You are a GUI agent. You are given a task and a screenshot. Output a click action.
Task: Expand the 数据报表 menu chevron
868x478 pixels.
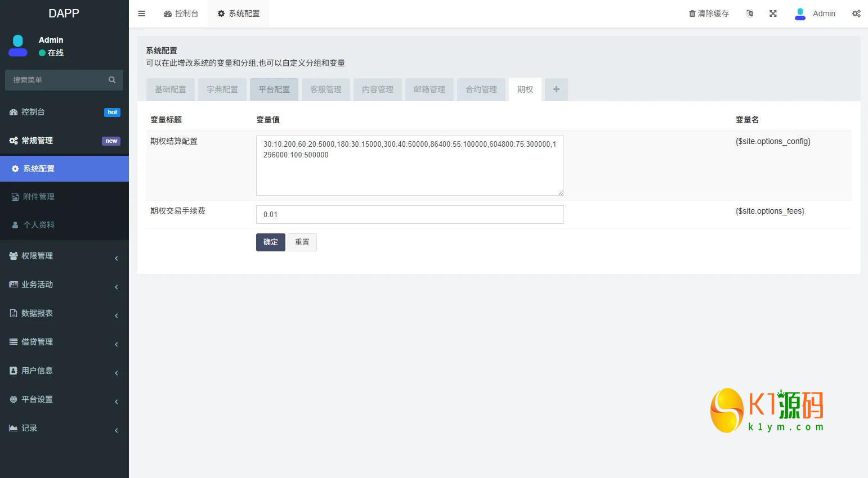(x=117, y=316)
